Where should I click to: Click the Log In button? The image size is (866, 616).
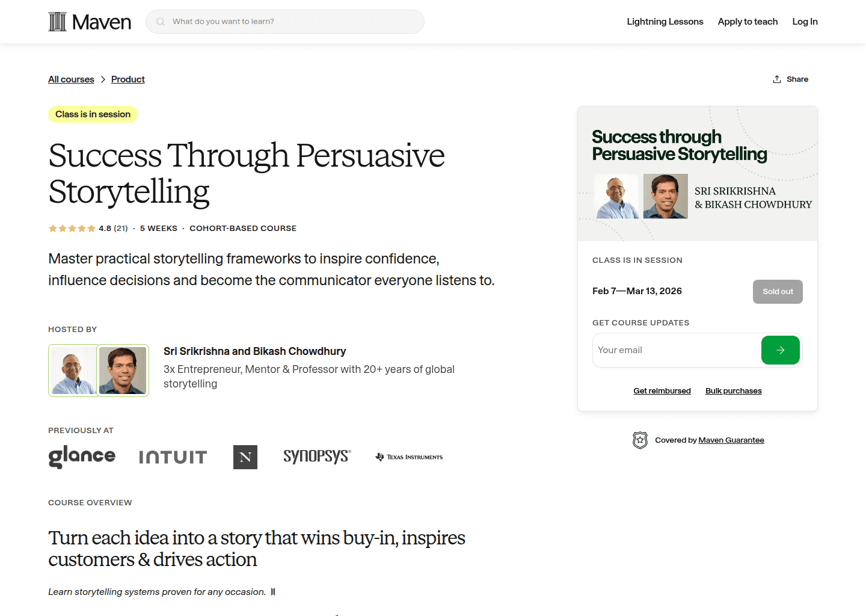coord(805,21)
